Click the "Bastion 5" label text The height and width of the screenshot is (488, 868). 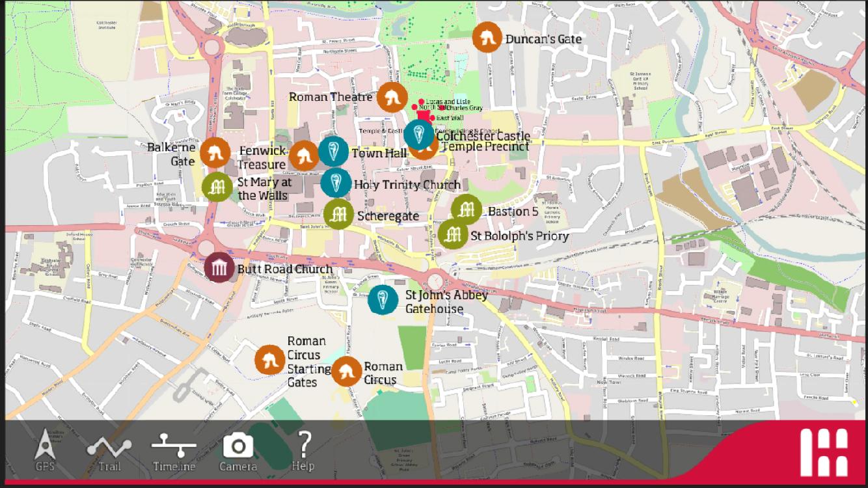point(513,211)
